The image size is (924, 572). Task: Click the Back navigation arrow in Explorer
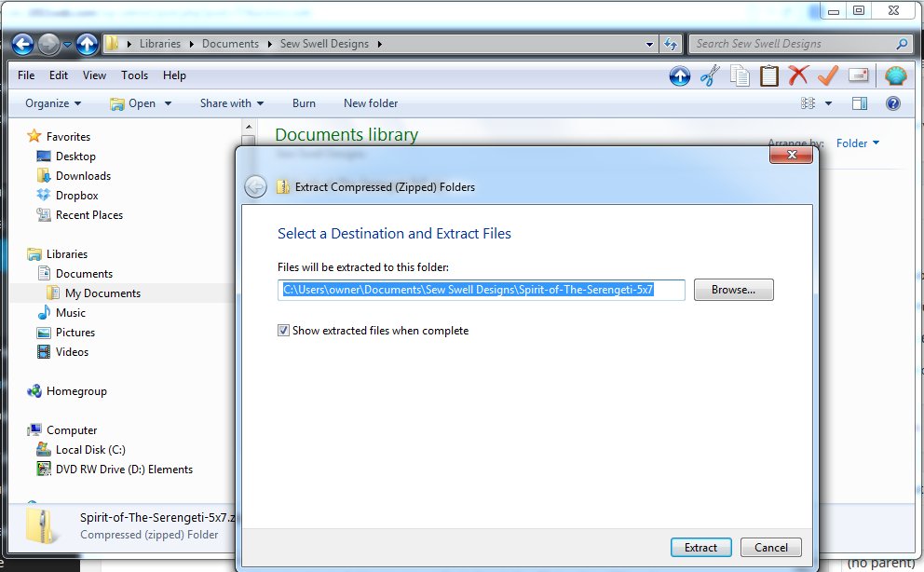point(22,44)
